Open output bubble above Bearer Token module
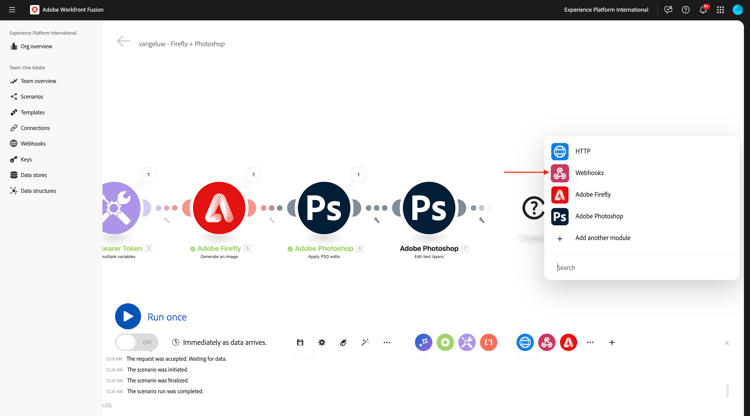750x416 pixels. 148,175
